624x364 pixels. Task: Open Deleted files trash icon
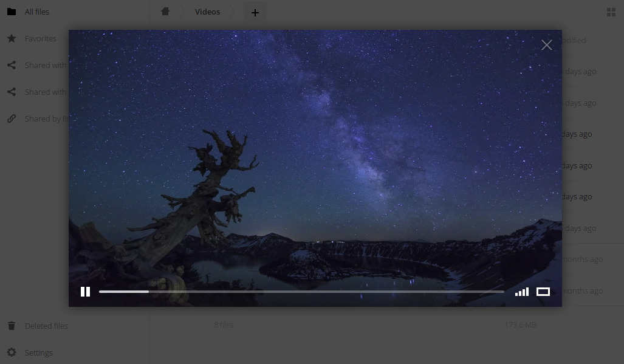click(x=12, y=326)
